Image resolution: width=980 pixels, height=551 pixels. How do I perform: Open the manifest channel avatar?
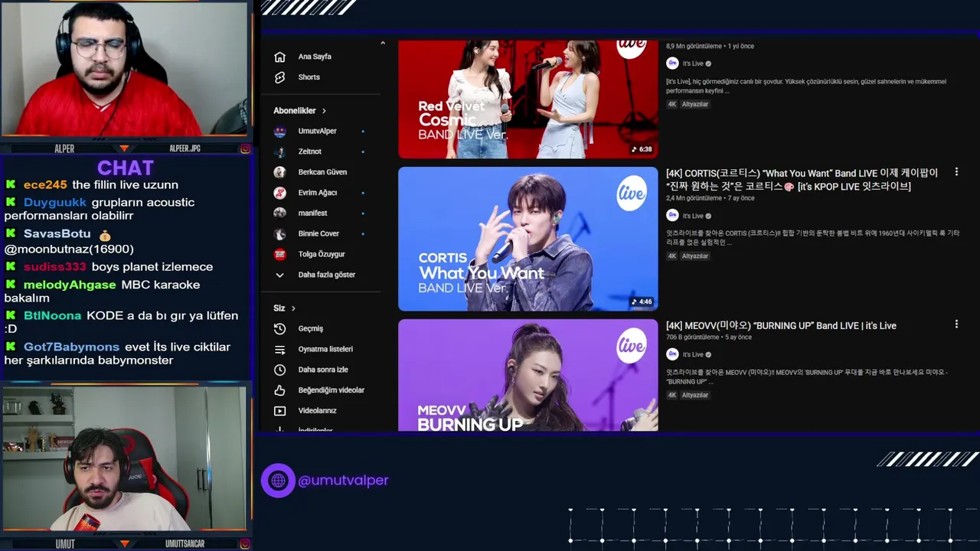[279, 213]
